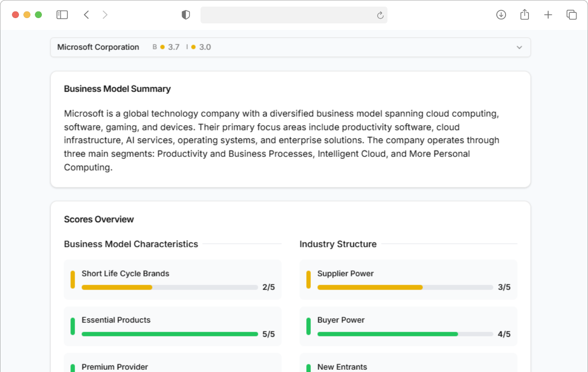Click the Scores Overview heading
The height and width of the screenshot is (372, 588).
click(x=99, y=219)
